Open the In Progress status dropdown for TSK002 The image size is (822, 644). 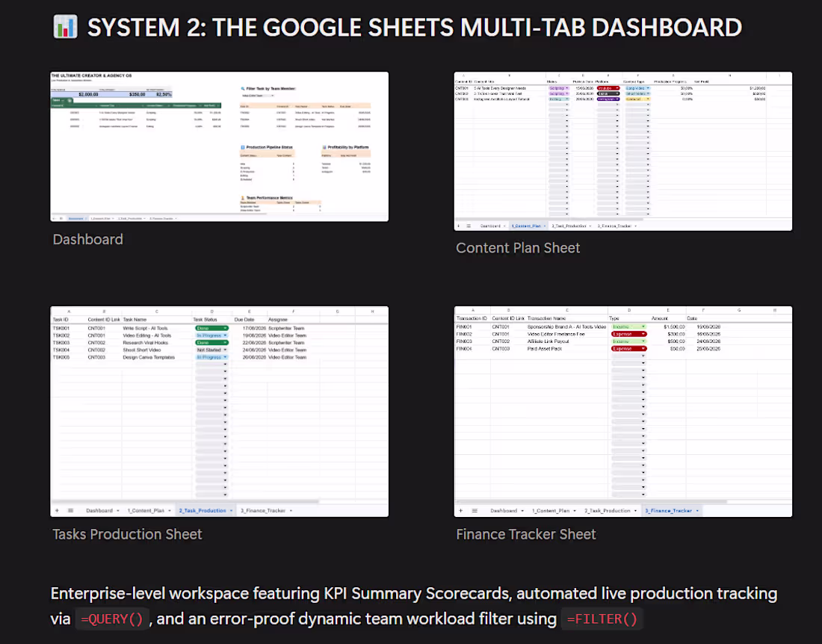tap(211, 335)
